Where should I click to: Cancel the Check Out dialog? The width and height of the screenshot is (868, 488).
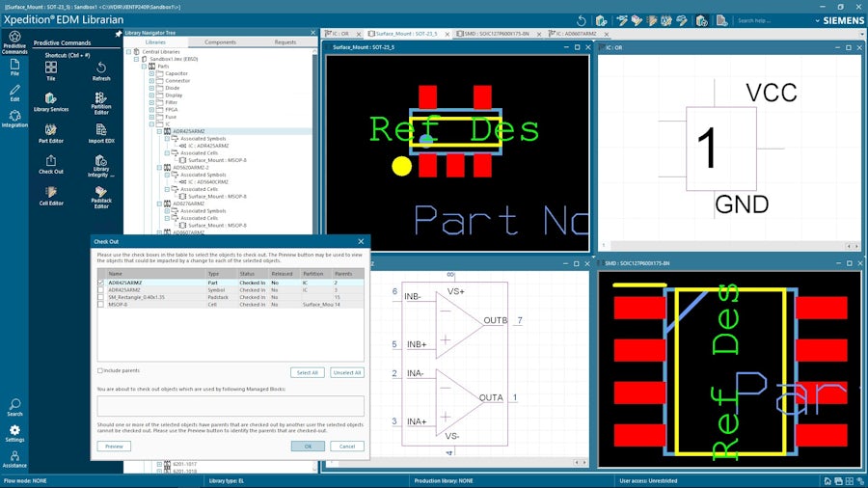tap(347, 446)
